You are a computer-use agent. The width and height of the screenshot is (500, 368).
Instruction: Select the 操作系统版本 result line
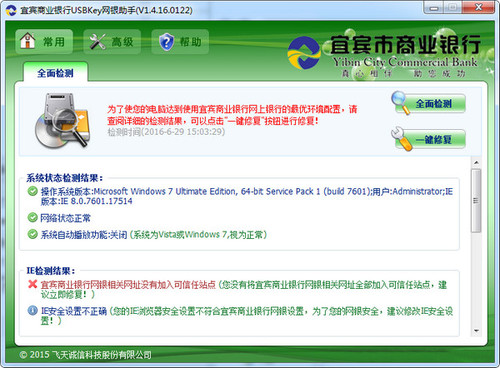(x=246, y=196)
